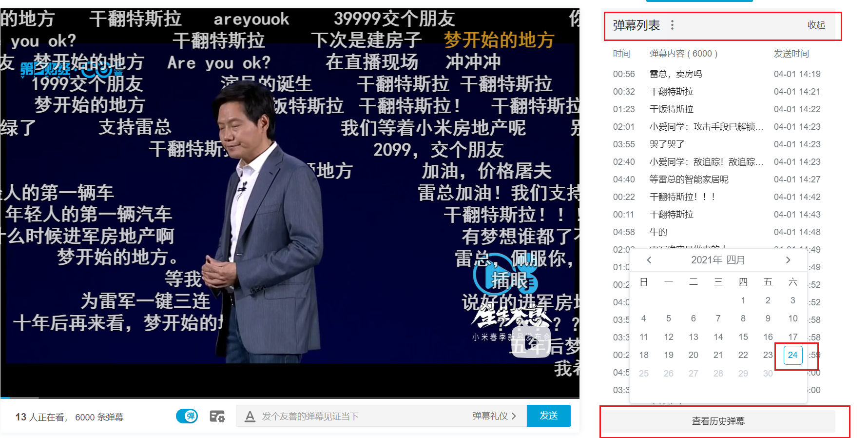Select April 4 in calendar
The height and width of the screenshot is (438, 868).
(644, 319)
